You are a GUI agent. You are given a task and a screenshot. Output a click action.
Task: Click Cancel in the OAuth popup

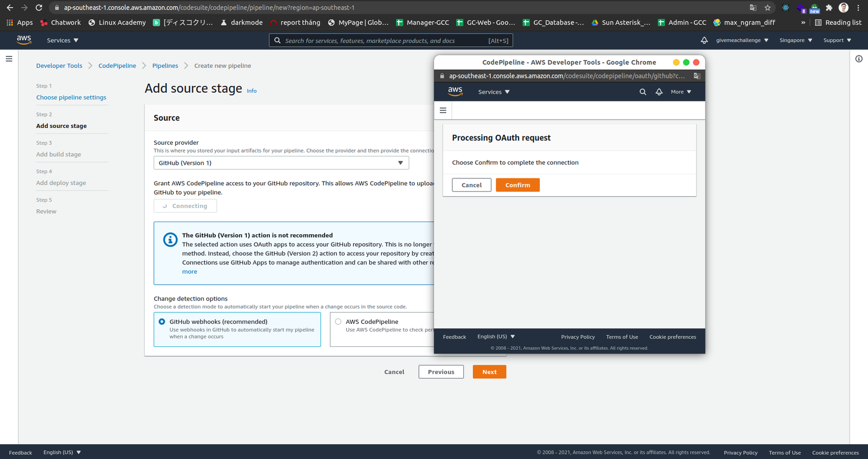click(x=471, y=185)
